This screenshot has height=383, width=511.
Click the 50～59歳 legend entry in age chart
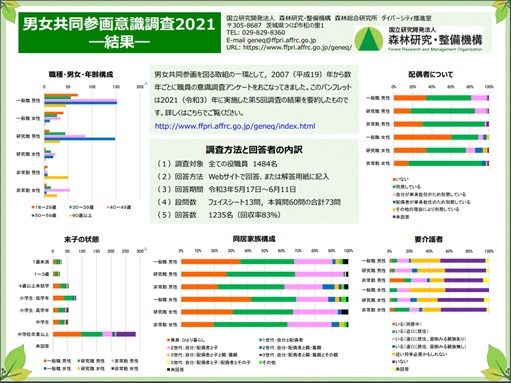pyautogui.click(x=44, y=215)
